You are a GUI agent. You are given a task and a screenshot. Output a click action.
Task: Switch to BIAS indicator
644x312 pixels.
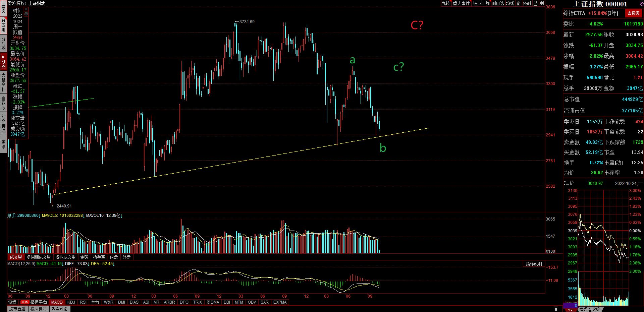(x=134, y=302)
